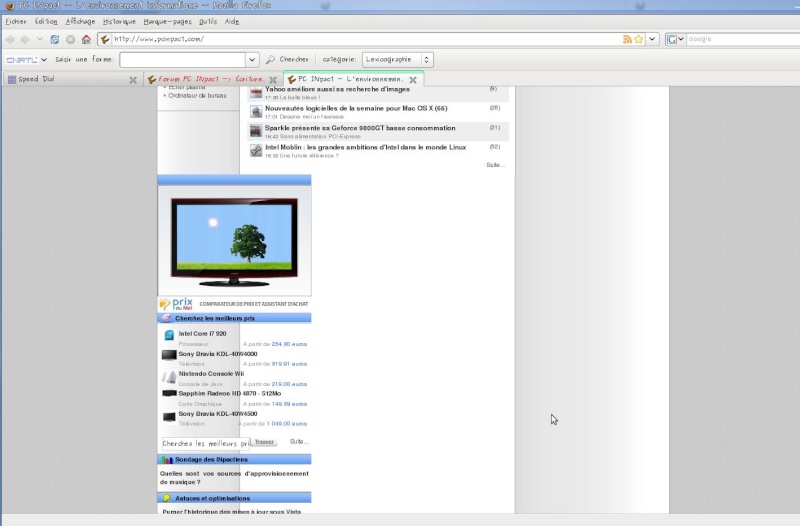Click the Intel Core i7 920 product icon
The width and height of the screenshot is (800, 526).
(x=169, y=335)
